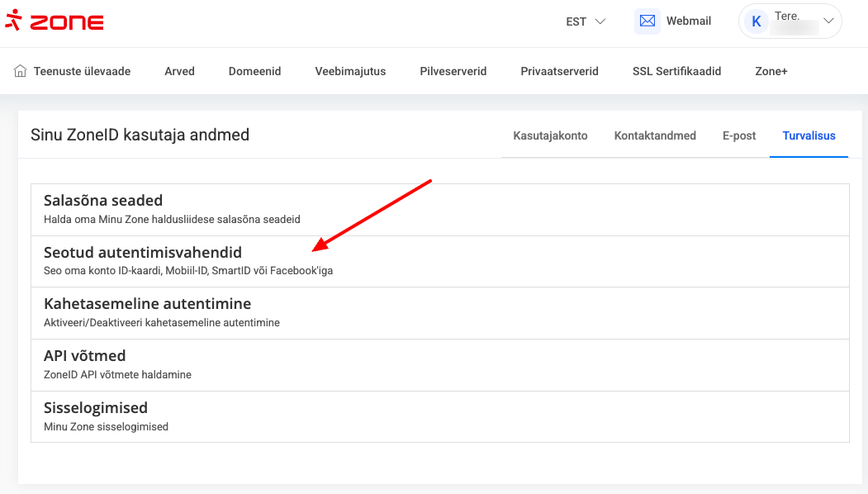
Task: Switch to the Kasutajakonto tab
Action: pos(550,135)
